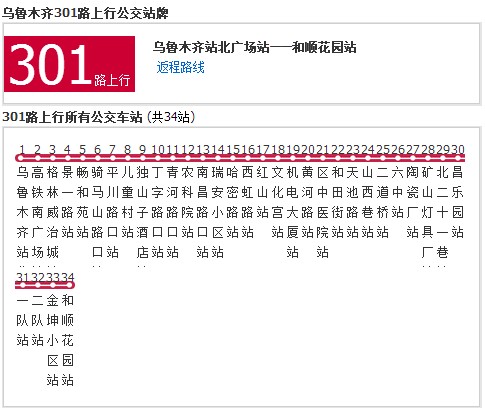The image size is (485, 409).
Task: Open the 黄河路站 station link
Action: click(307, 202)
